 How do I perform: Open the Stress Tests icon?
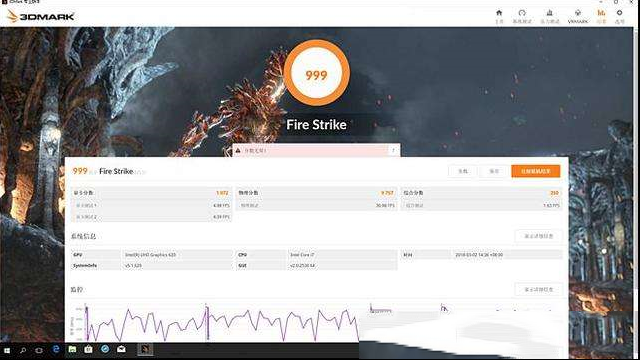coord(549,16)
